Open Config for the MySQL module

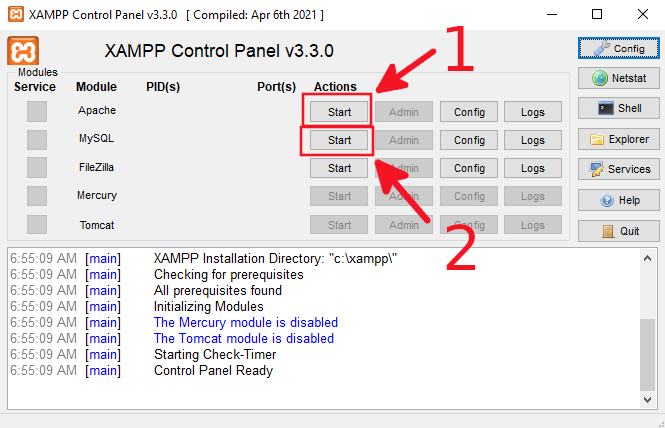click(x=469, y=140)
